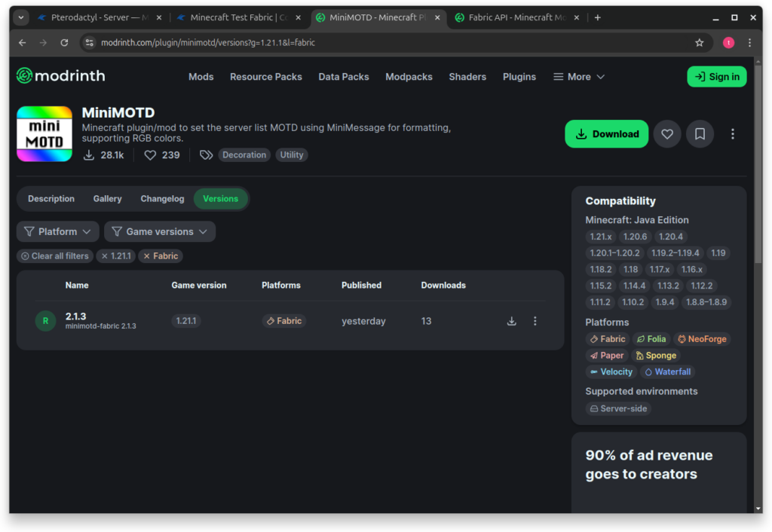Go to Modpacks section

(409, 77)
